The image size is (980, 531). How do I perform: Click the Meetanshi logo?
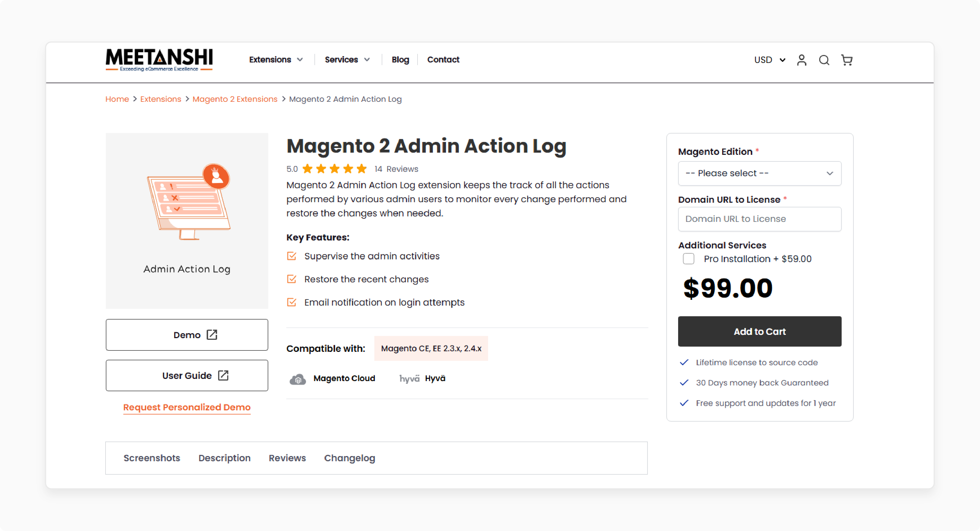coord(159,60)
